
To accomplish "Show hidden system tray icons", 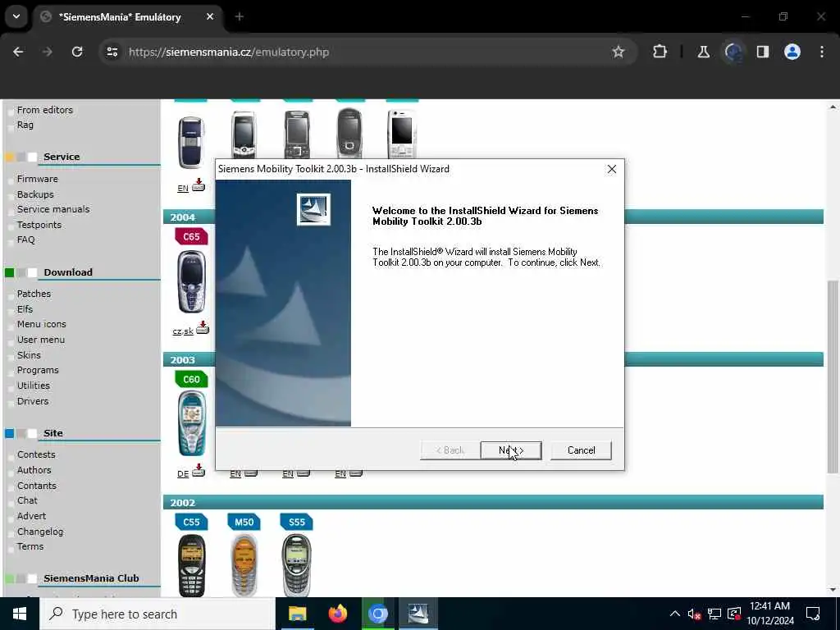I will click(x=675, y=614).
